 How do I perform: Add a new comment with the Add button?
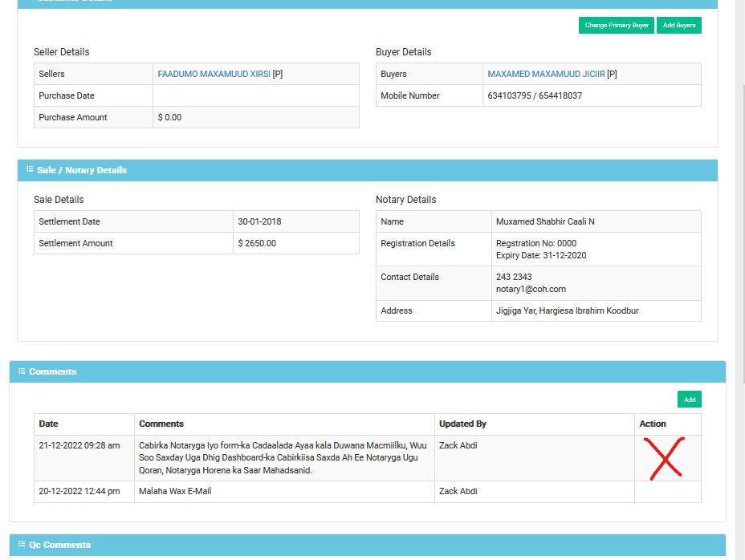tap(690, 400)
